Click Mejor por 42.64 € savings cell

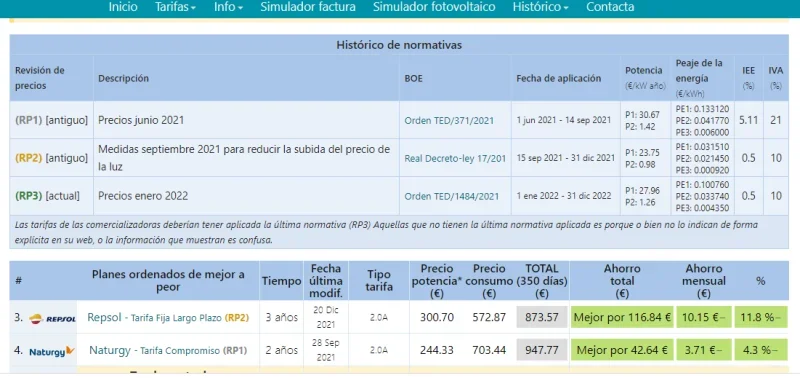(622, 350)
